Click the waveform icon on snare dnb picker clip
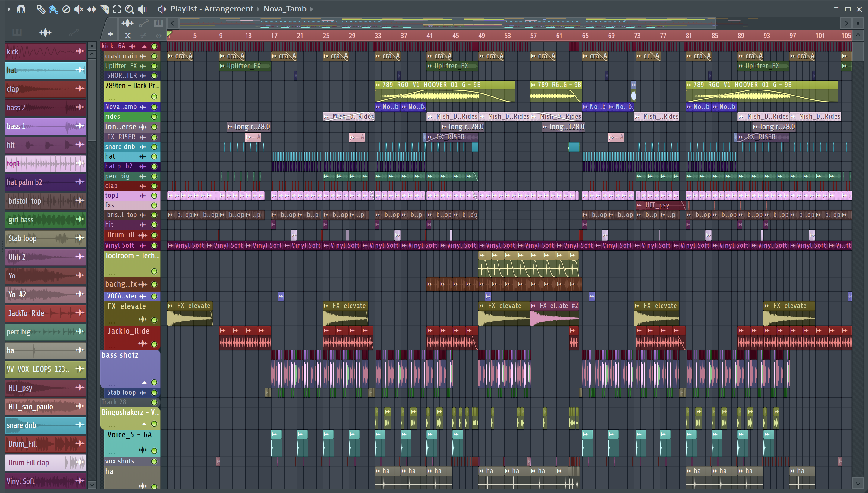Image resolution: width=868 pixels, height=493 pixels. click(80, 425)
